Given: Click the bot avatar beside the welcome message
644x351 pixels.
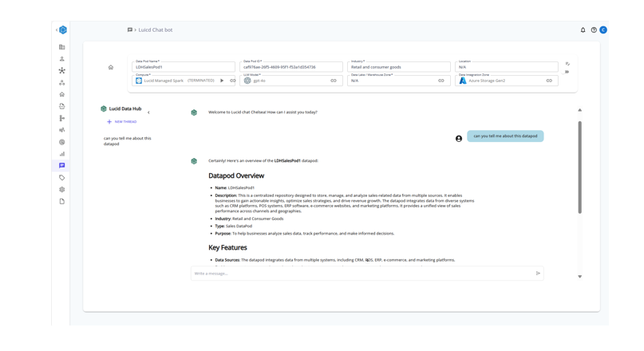Looking at the screenshot, I should click(x=194, y=112).
